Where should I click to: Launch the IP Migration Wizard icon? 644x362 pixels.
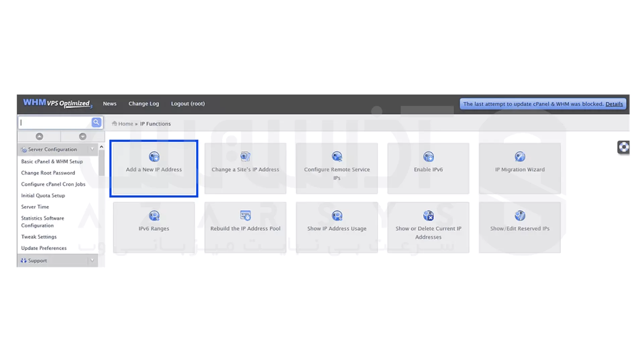[520, 157]
